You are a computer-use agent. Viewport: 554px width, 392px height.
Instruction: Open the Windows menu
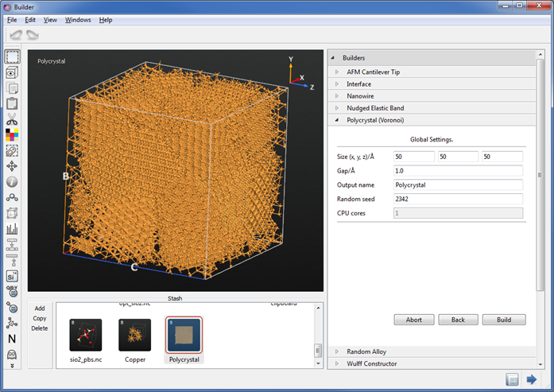[x=78, y=20]
